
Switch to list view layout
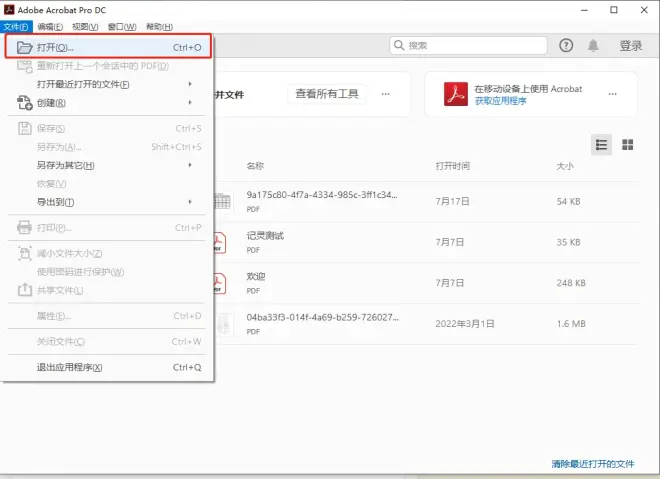602,144
